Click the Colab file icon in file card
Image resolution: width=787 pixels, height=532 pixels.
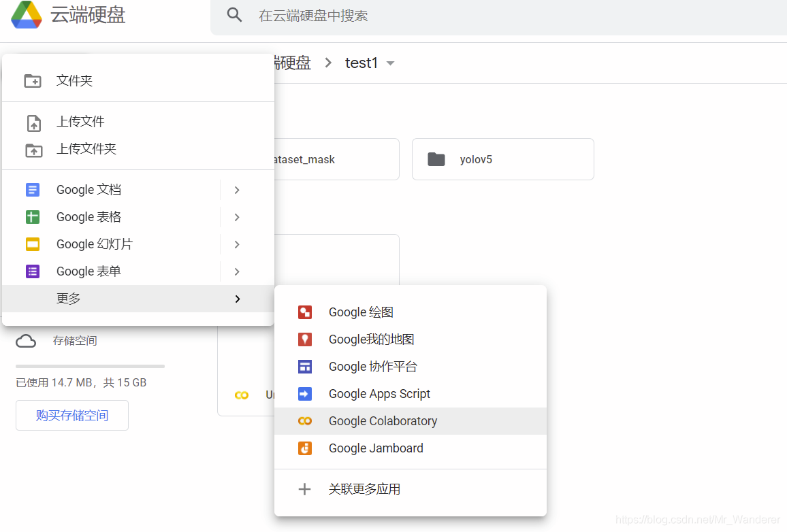pyautogui.click(x=242, y=395)
